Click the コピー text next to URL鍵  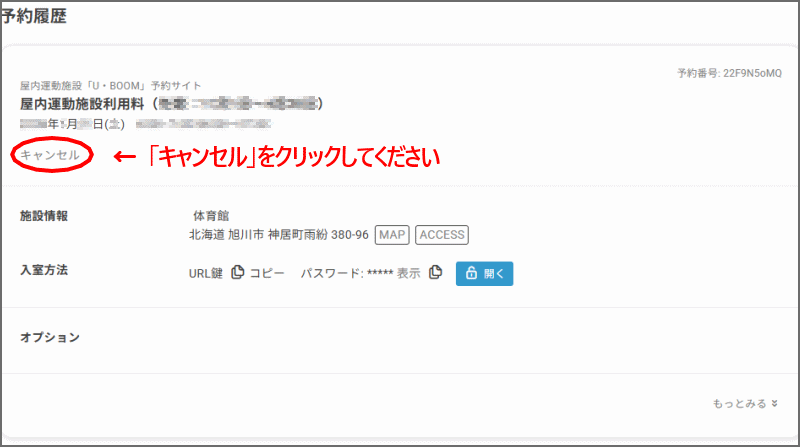tap(267, 273)
